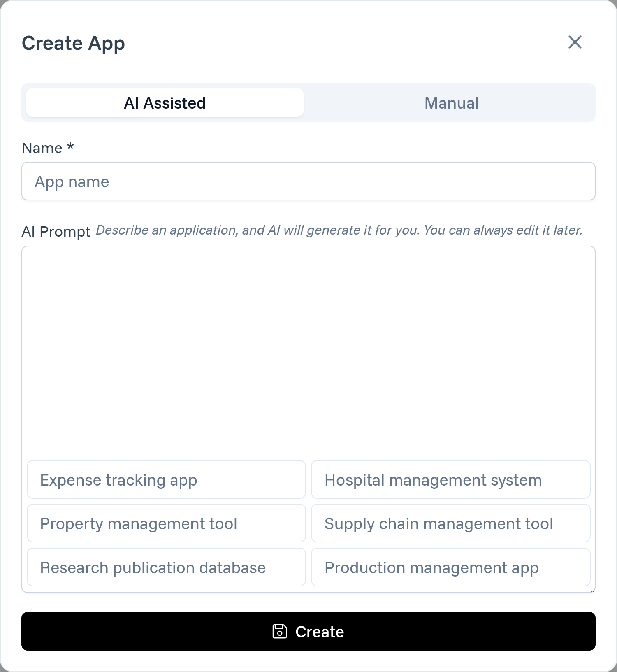Switch to the Manual tab
The image size is (617, 672).
pos(451,103)
